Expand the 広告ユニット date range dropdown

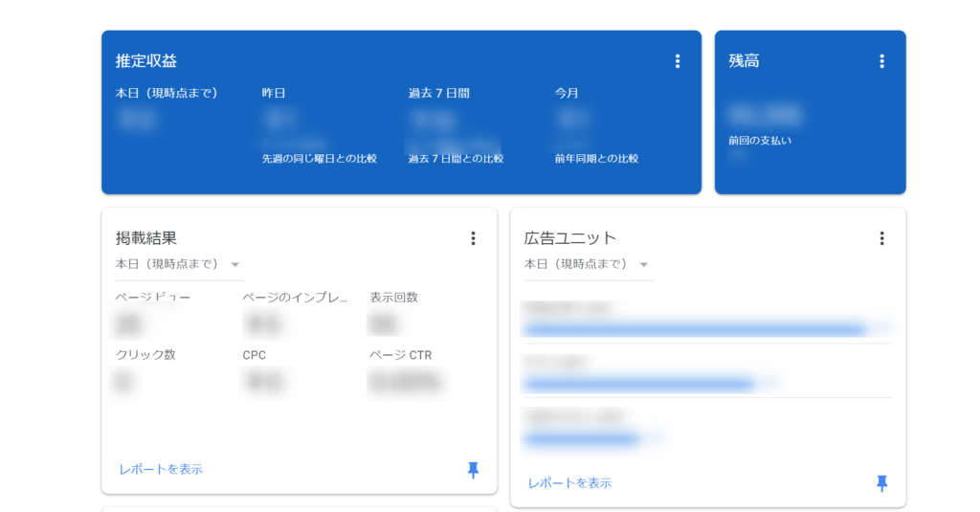point(589,264)
